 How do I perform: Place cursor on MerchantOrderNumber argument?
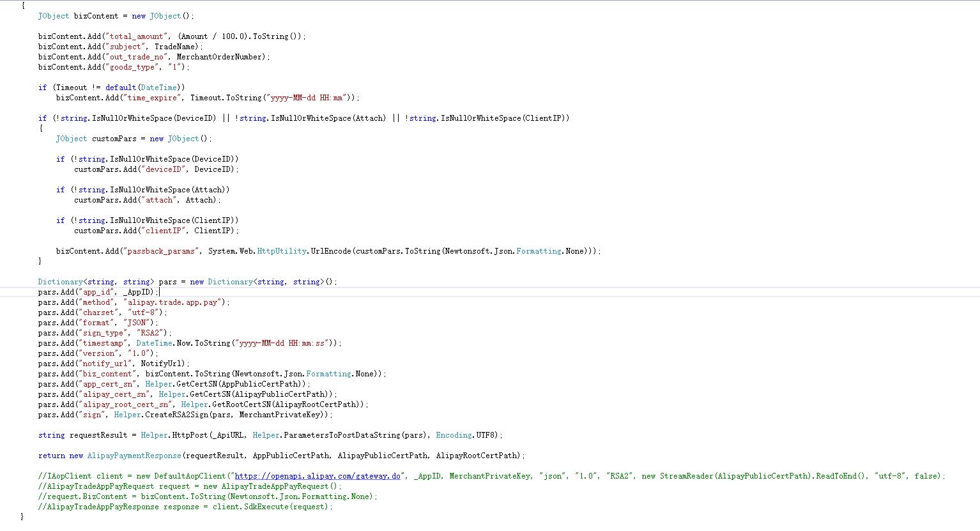(220, 57)
